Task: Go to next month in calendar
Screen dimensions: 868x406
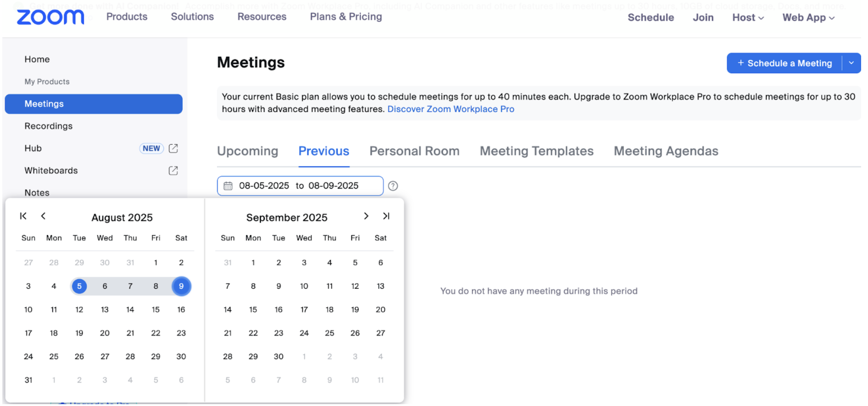Action: pyautogui.click(x=366, y=216)
